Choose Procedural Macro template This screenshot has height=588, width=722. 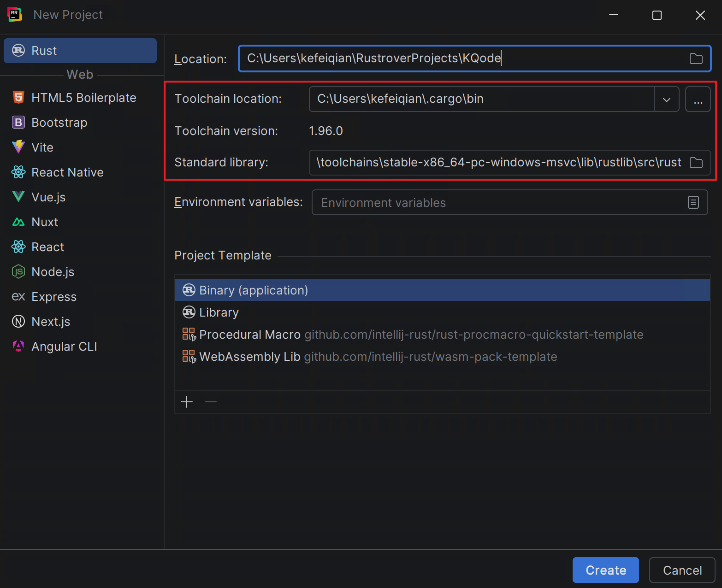[x=443, y=334]
